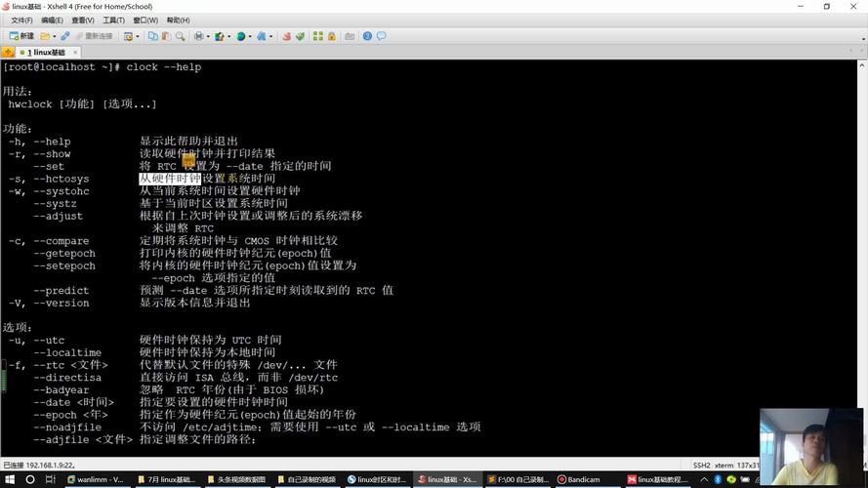Viewport: 868px width, 488px height.
Task: Click the '-V, --version' option text
Action: (x=49, y=303)
